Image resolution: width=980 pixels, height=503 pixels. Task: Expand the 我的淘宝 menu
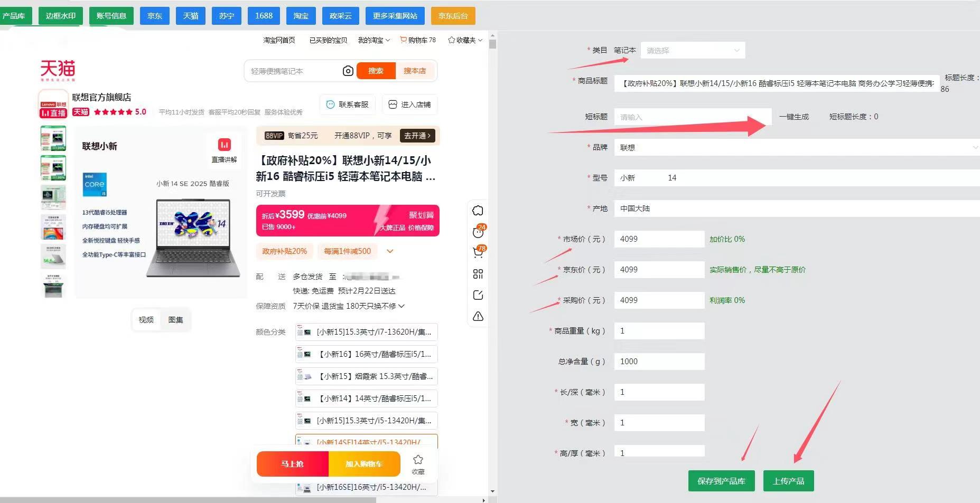374,40
